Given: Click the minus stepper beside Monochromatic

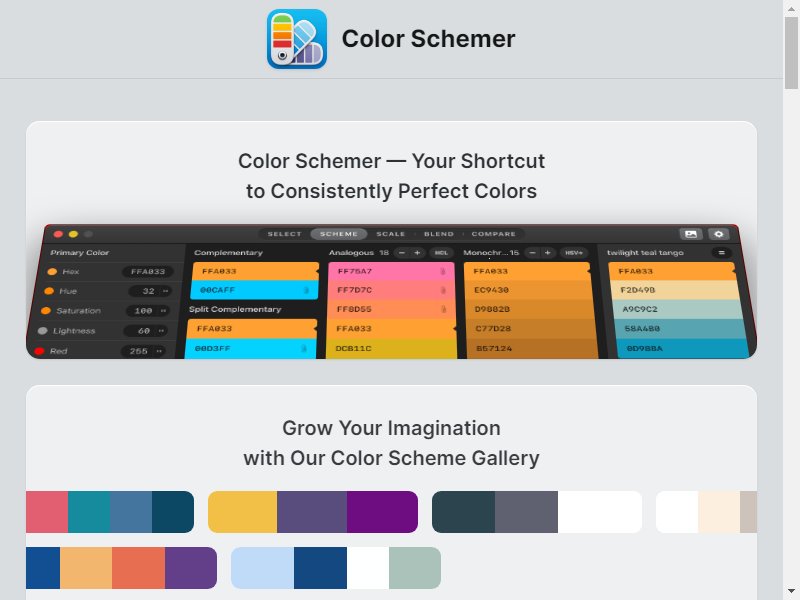Looking at the screenshot, I should (532, 253).
